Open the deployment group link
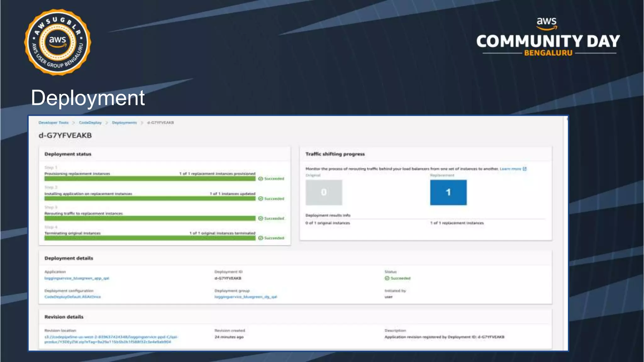This screenshot has height=362, width=644. pos(246,297)
